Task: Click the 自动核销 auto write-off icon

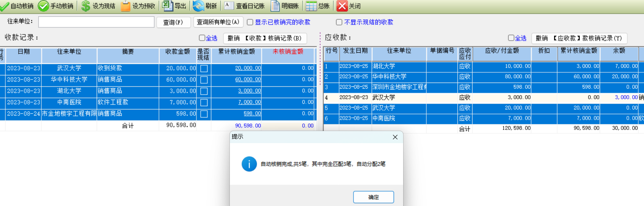Action: pyautogui.click(x=5, y=6)
